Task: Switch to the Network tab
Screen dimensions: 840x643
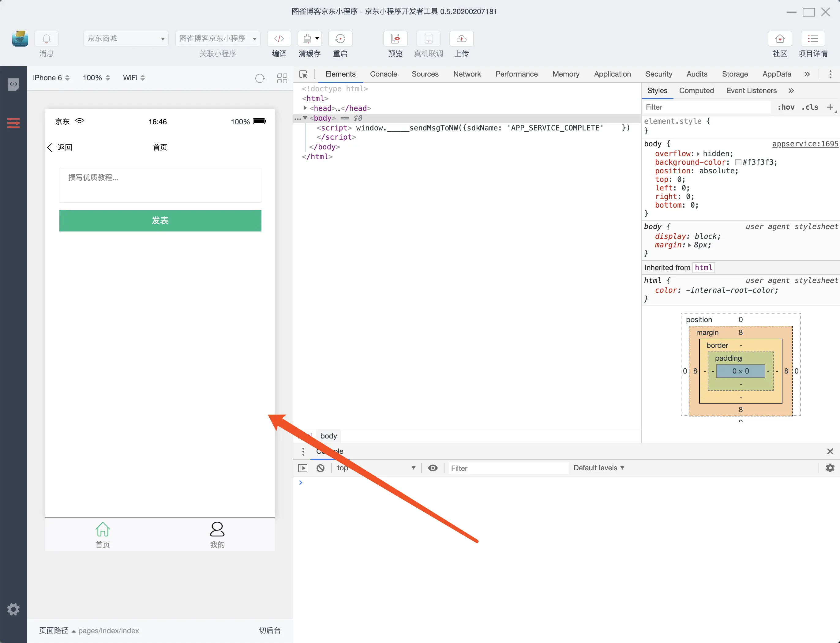Action: pyautogui.click(x=467, y=74)
